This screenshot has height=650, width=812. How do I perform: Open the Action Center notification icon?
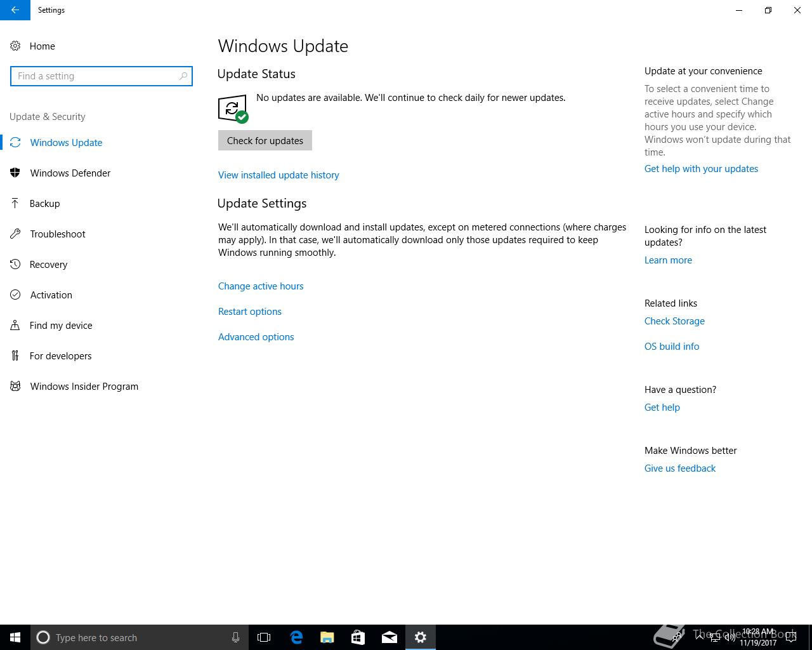[791, 637]
